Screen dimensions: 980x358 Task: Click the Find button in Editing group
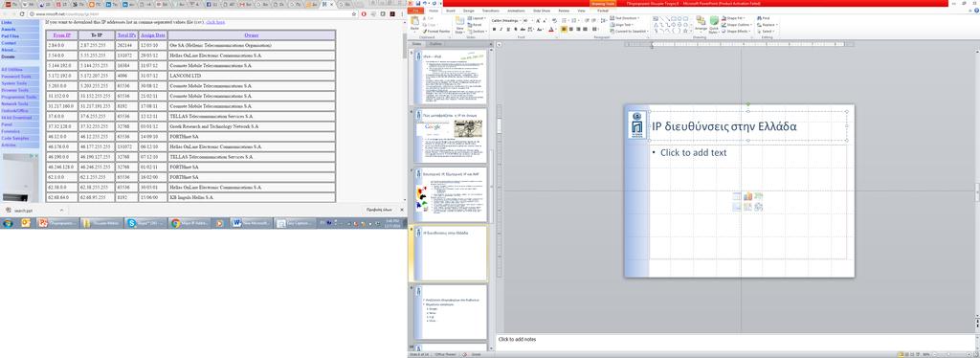pyautogui.click(x=763, y=18)
